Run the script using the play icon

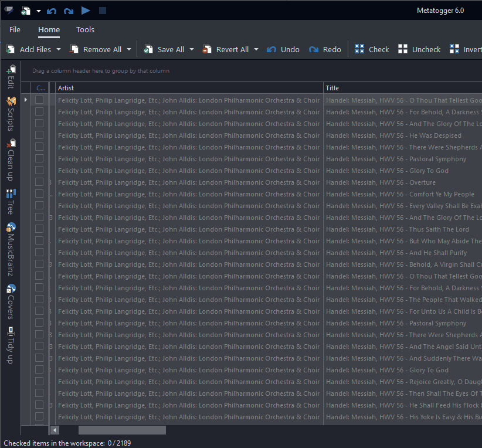85,9
